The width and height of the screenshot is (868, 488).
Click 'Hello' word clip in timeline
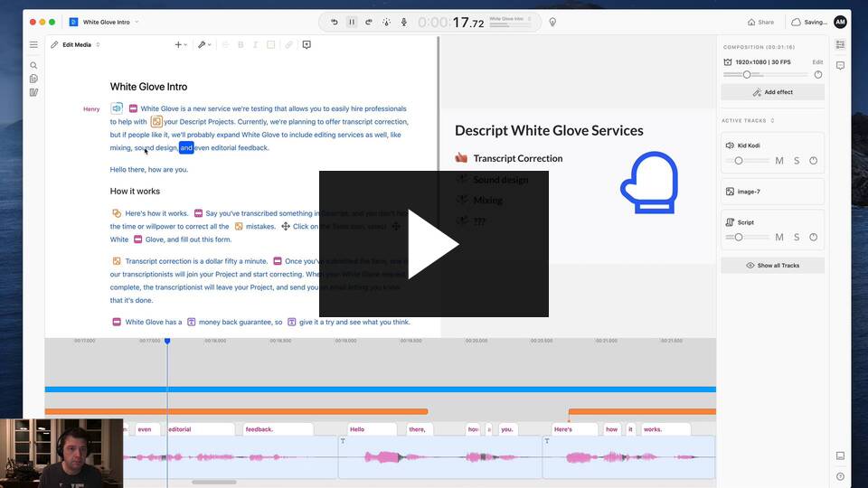click(x=373, y=429)
